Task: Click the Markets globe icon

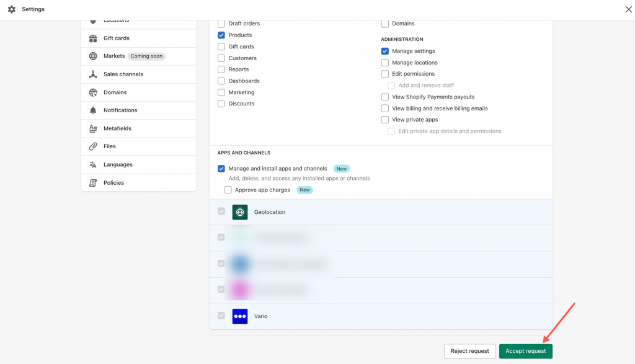Action: tap(93, 56)
